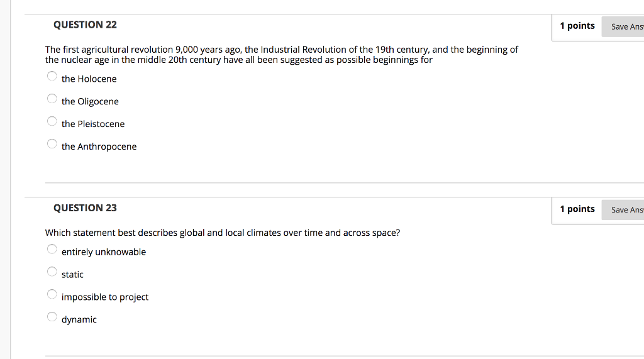Mark the 'impossible to project' radio button
This screenshot has height=359, width=644.
point(52,294)
